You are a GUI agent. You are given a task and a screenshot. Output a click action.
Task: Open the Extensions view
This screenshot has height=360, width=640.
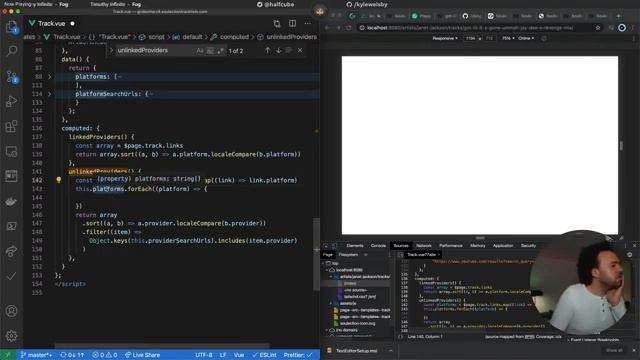pos(11,126)
